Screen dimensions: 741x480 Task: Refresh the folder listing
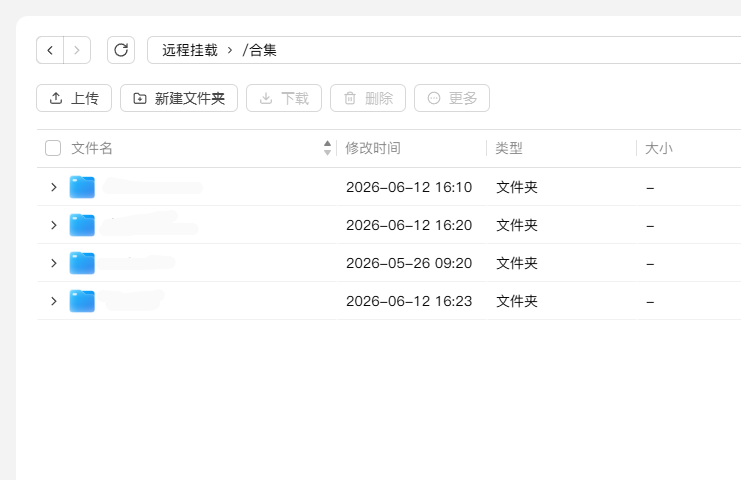coord(121,50)
